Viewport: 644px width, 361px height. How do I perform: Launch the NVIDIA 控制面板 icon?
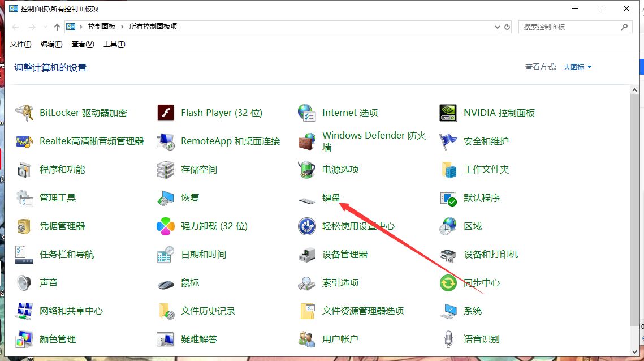coord(448,113)
